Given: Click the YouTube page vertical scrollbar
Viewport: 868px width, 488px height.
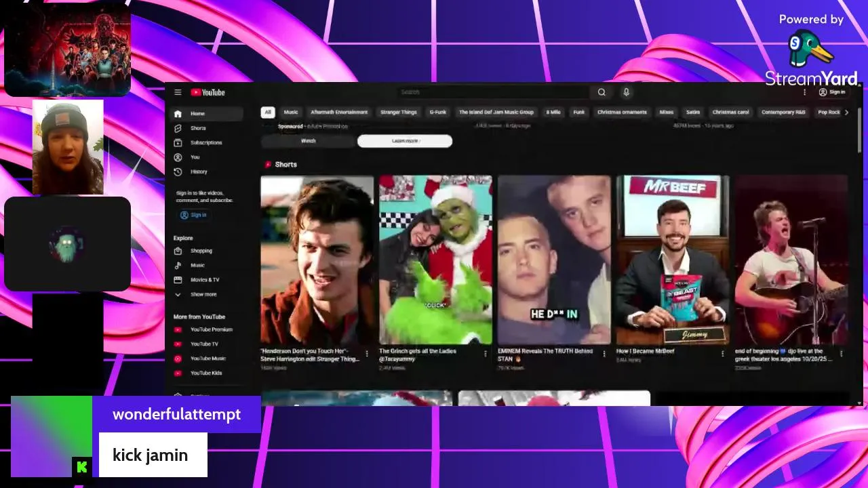Looking at the screenshot, I should click(x=860, y=129).
